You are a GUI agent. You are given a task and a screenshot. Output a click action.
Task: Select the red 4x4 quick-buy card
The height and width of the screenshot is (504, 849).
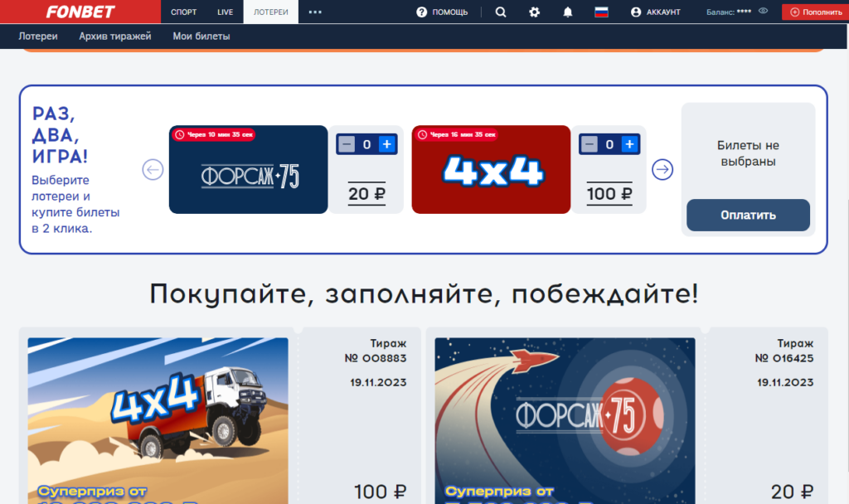491,169
